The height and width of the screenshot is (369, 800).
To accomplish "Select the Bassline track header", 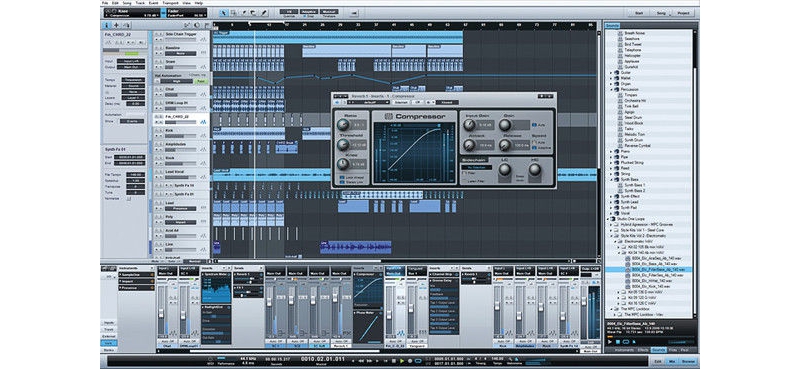I will (x=181, y=50).
